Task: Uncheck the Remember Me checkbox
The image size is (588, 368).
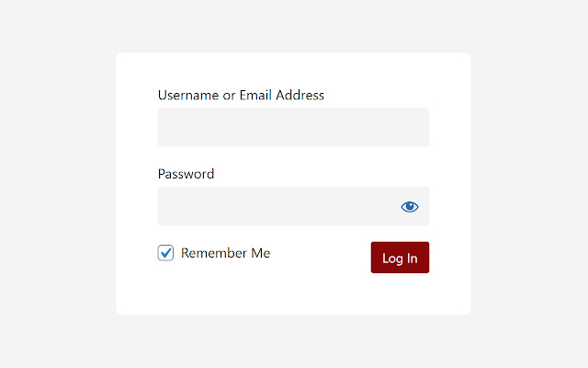Action: (166, 253)
